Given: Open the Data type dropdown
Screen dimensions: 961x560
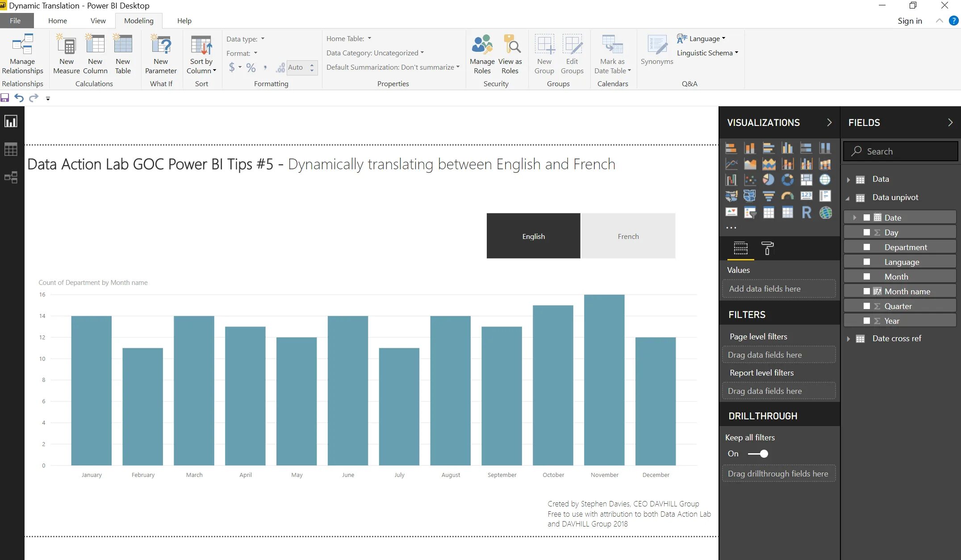Looking at the screenshot, I should [263, 38].
